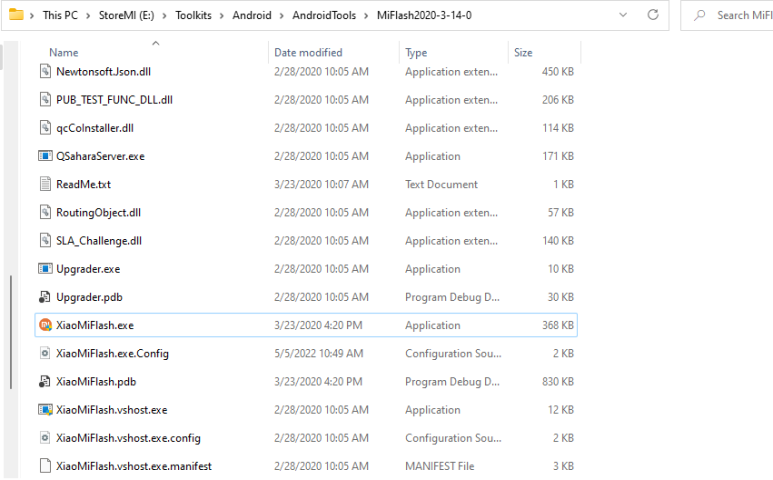Expand the chevron after Toolkits
Image resolution: width=773 pixels, height=480 pixels.
tap(221, 16)
